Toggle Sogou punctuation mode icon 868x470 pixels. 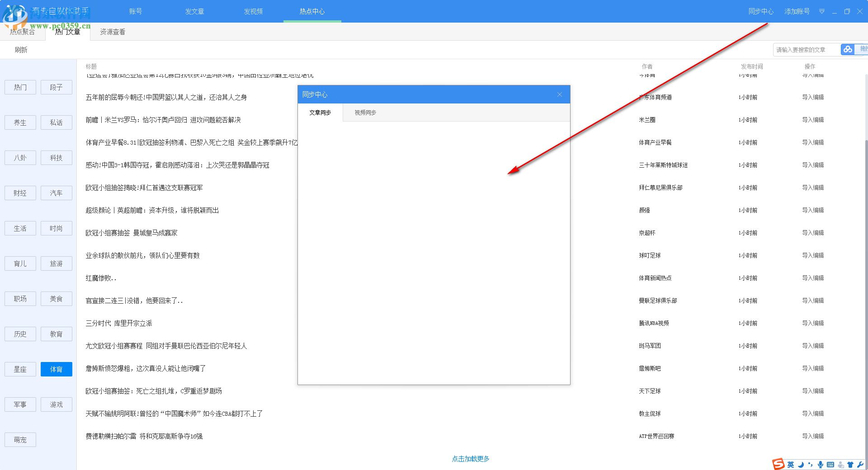(810, 465)
